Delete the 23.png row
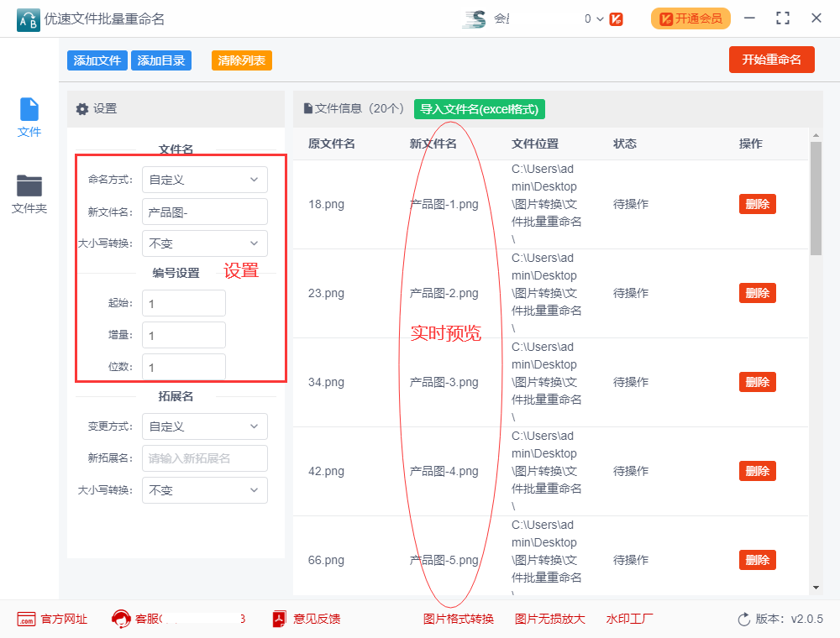The width and height of the screenshot is (840, 638). coord(758,293)
